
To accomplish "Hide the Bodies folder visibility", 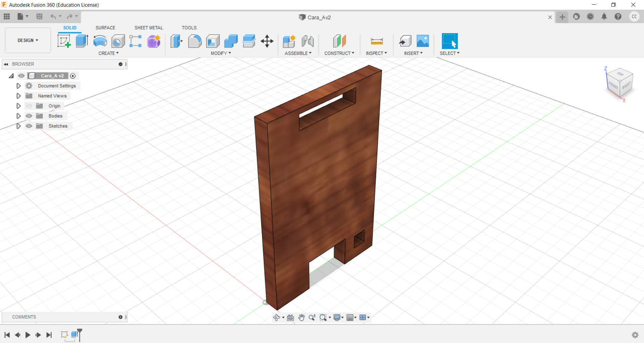I will point(29,116).
